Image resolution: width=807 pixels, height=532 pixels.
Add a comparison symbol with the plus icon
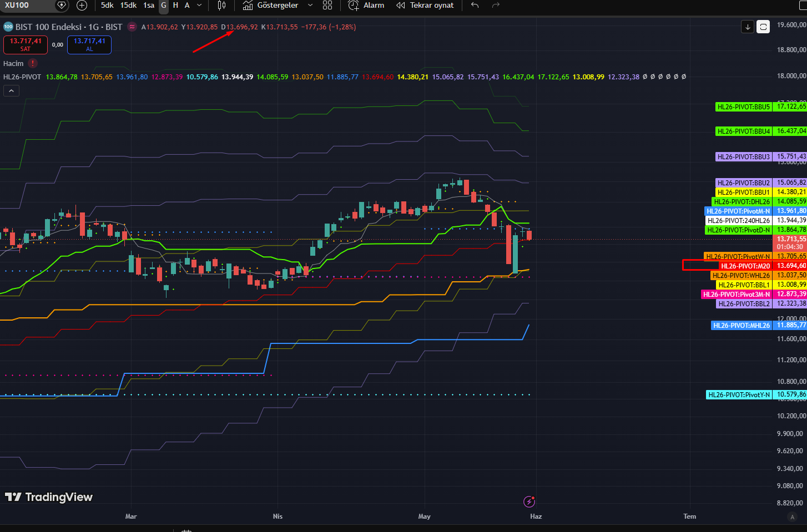tap(82, 6)
